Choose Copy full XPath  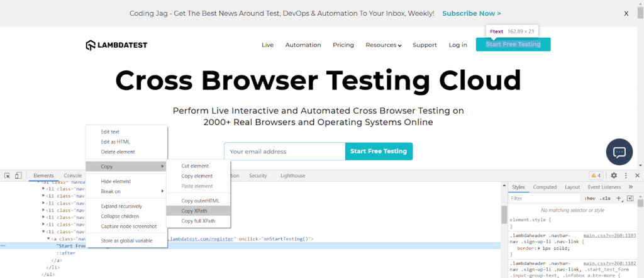[x=198, y=221]
